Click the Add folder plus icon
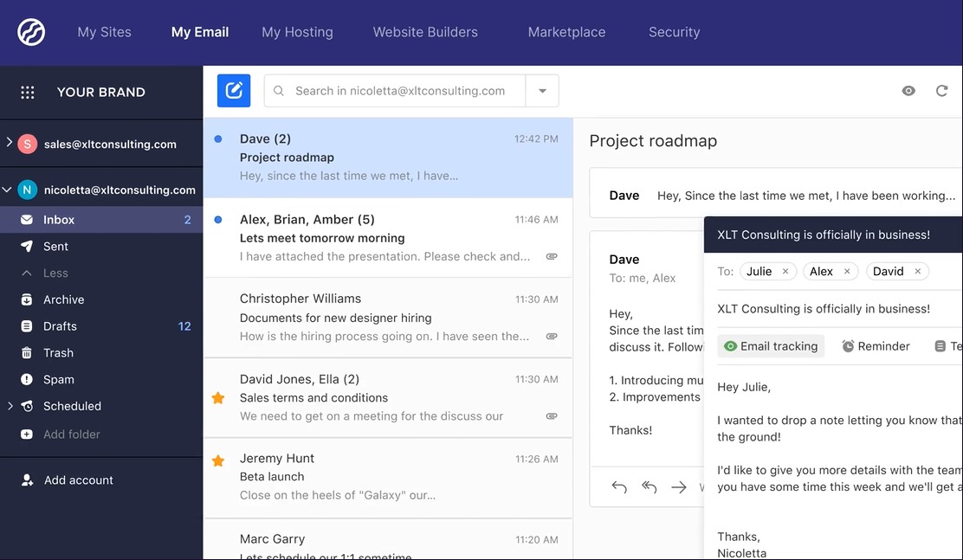The width and height of the screenshot is (963, 560). pyautogui.click(x=26, y=434)
